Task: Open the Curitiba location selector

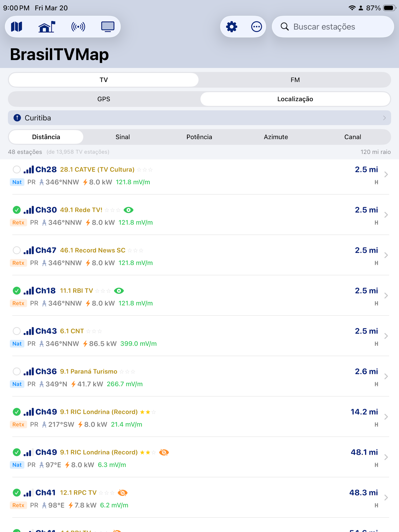Action: (199, 118)
